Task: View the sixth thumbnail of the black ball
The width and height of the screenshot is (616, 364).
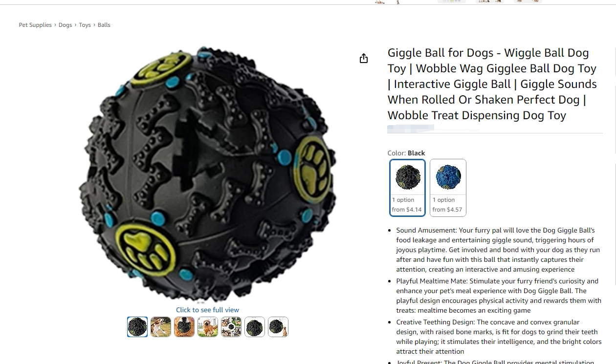Action: [255, 327]
